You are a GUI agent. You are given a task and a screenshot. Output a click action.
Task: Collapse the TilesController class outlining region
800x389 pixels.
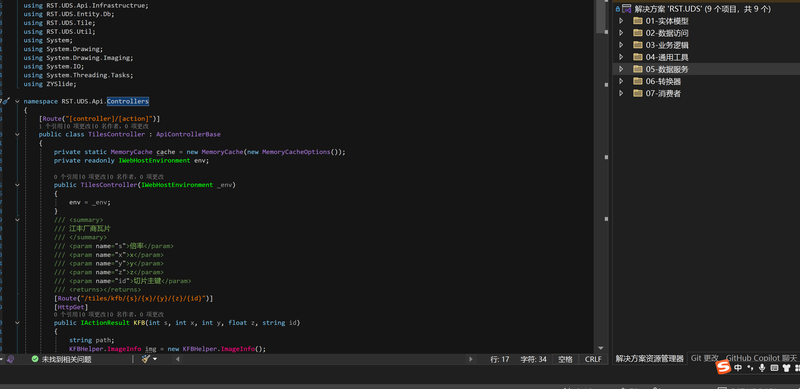tap(17, 134)
